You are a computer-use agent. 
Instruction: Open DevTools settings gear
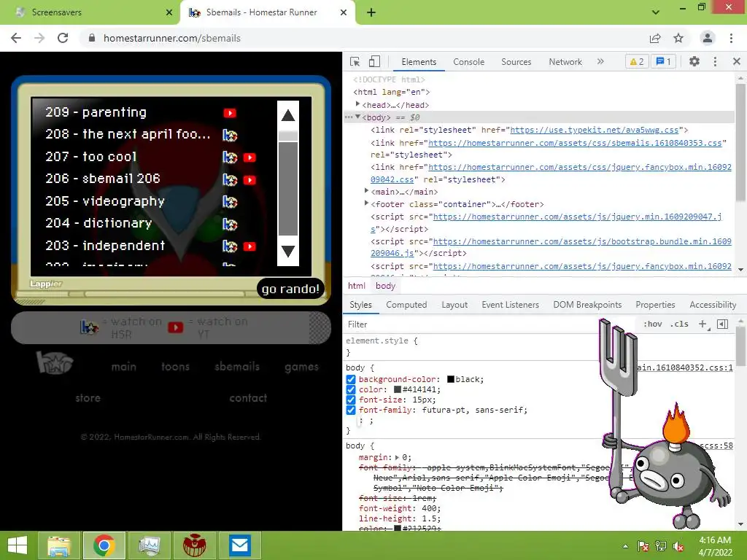click(694, 61)
